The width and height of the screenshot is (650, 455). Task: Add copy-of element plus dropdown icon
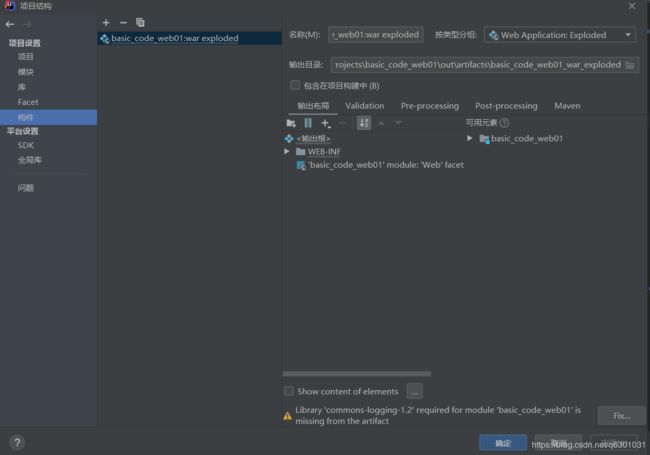click(325, 123)
